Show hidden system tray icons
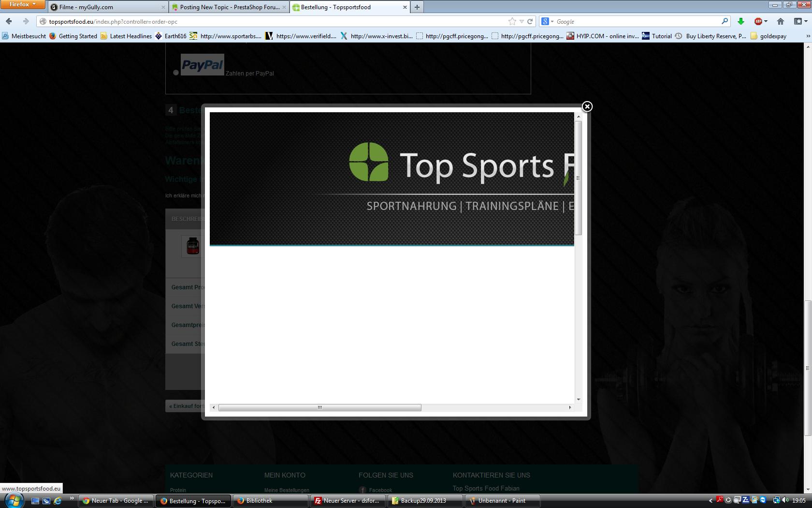Screen dimensions: 812x508 point(710,501)
